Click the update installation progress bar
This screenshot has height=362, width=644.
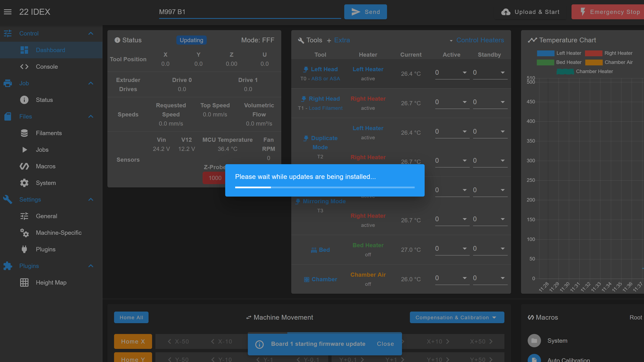(x=325, y=187)
